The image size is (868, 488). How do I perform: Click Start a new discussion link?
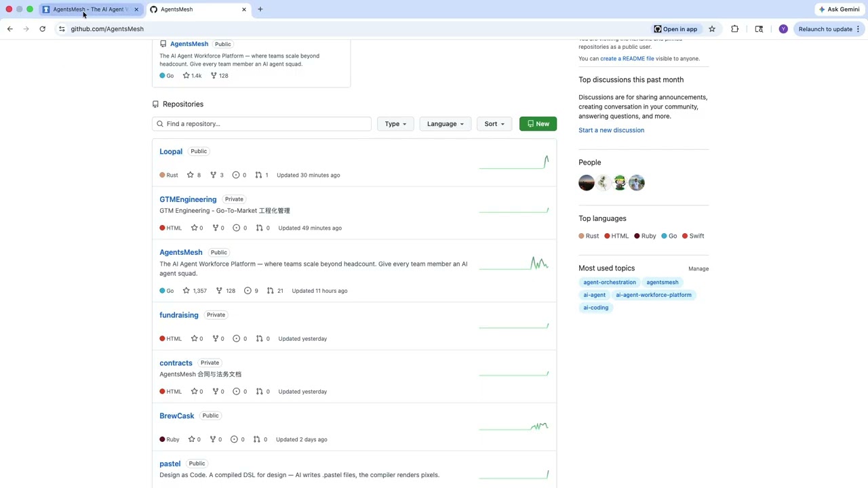point(612,130)
